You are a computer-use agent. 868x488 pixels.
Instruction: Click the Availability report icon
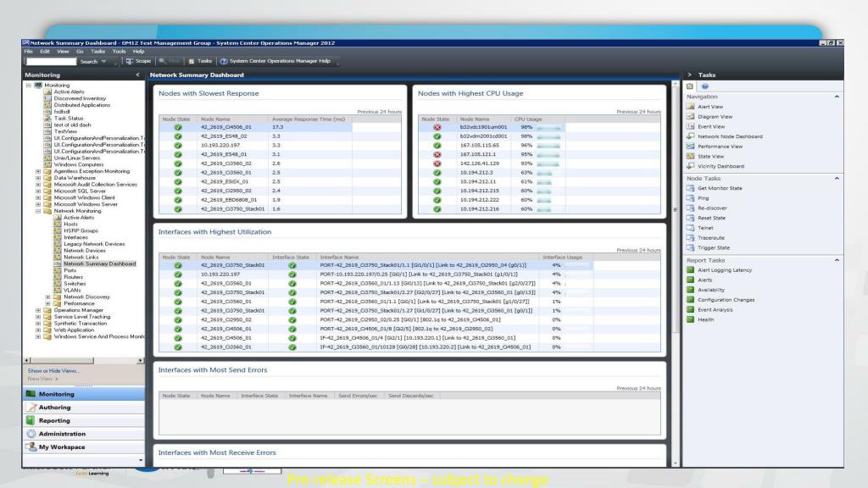pos(690,290)
